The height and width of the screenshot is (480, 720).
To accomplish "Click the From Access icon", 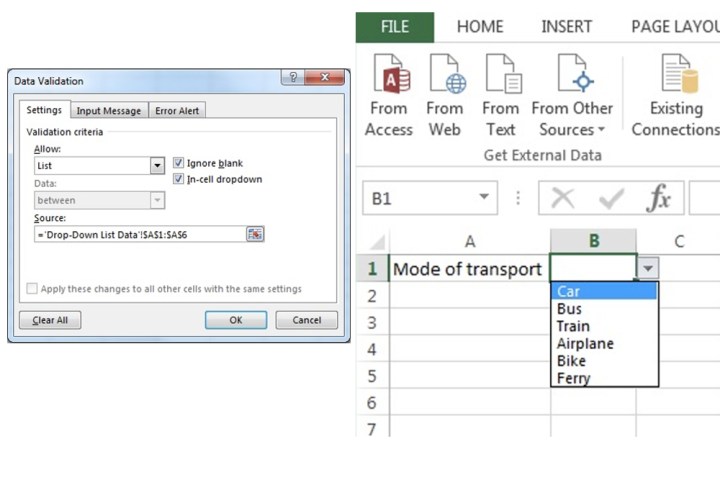I will [x=388, y=76].
